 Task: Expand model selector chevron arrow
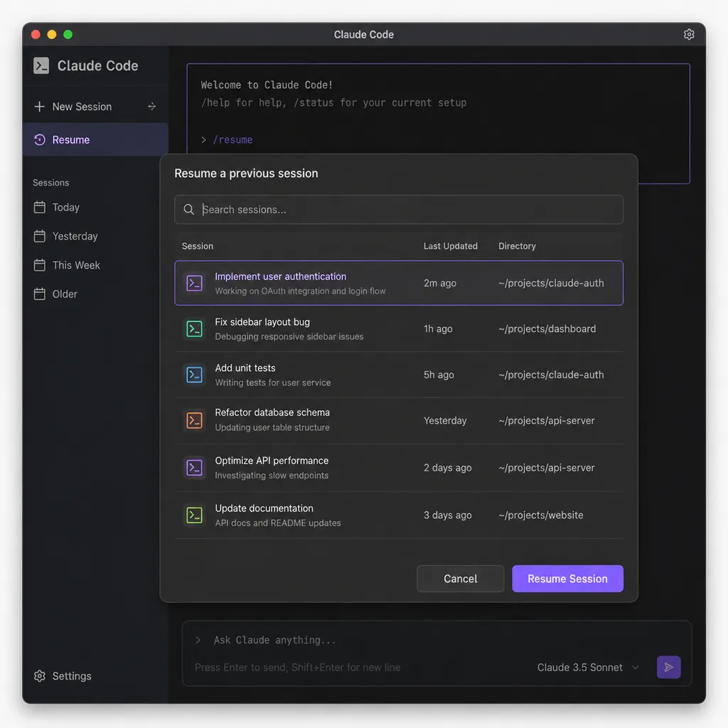636,667
